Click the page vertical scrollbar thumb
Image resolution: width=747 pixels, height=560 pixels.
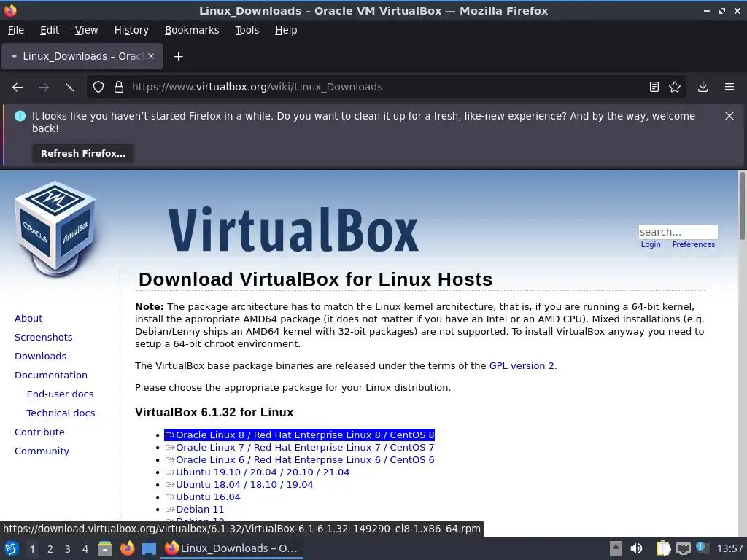point(742,206)
